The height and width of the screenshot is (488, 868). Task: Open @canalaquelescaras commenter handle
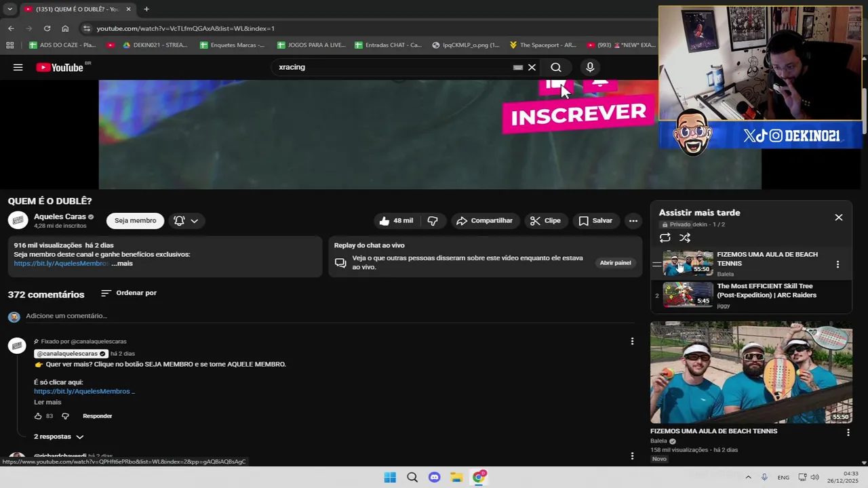71,354
